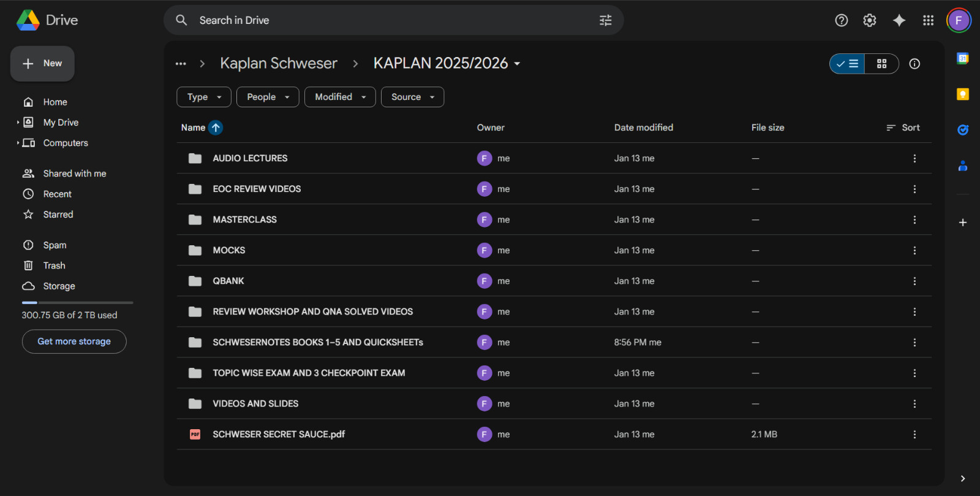Click the PDF icon of SCHWESER SECRET SAUCE
The image size is (980, 496).
pyautogui.click(x=195, y=434)
